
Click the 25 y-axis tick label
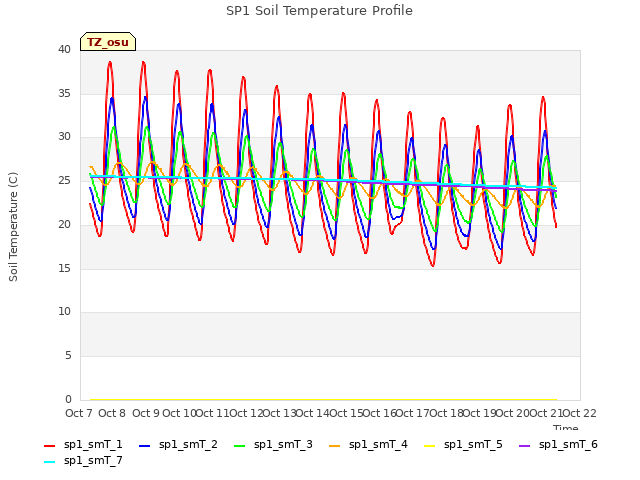tap(64, 180)
